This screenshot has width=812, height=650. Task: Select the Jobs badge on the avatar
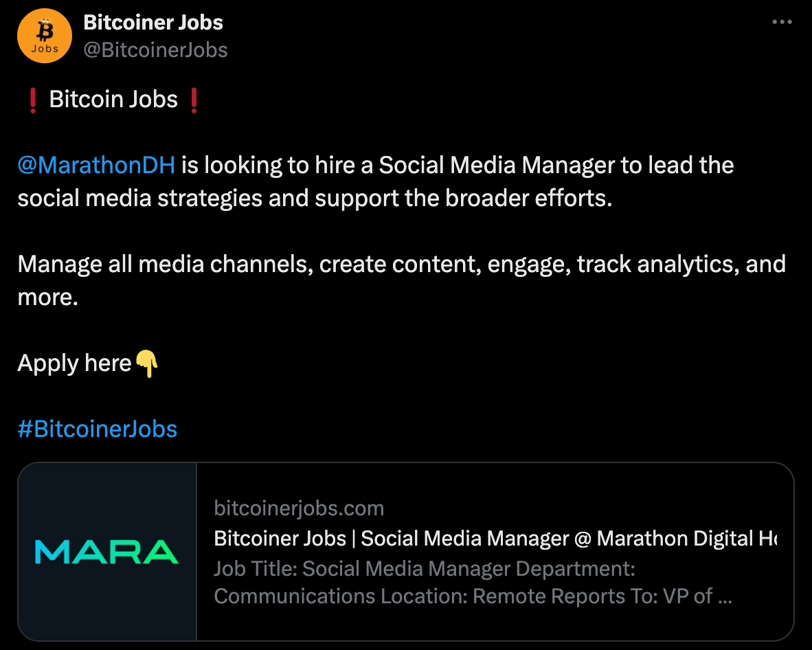pos(44,49)
